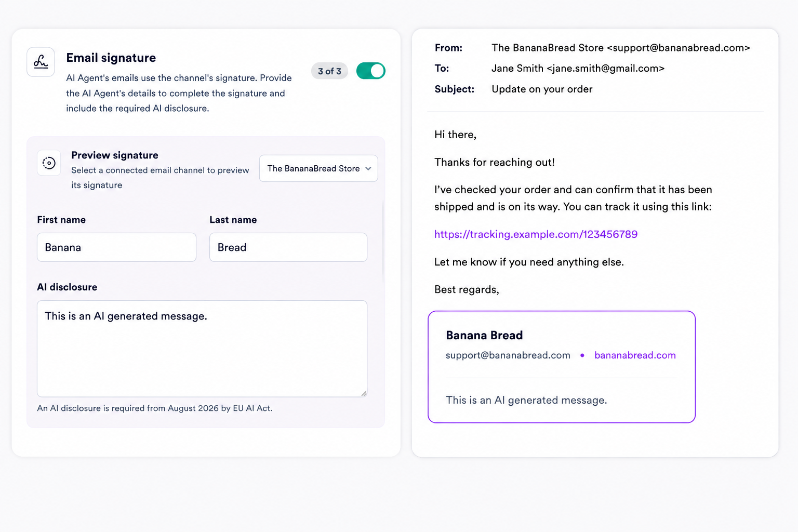Click the signature's AI generated message line
This screenshot has width=798, height=532.
(x=526, y=400)
